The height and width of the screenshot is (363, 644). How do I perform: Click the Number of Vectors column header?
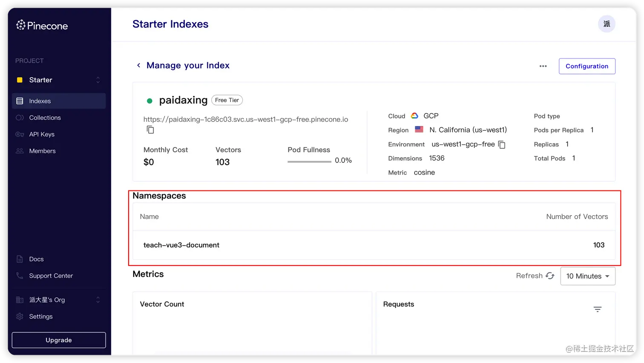pyautogui.click(x=577, y=216)
